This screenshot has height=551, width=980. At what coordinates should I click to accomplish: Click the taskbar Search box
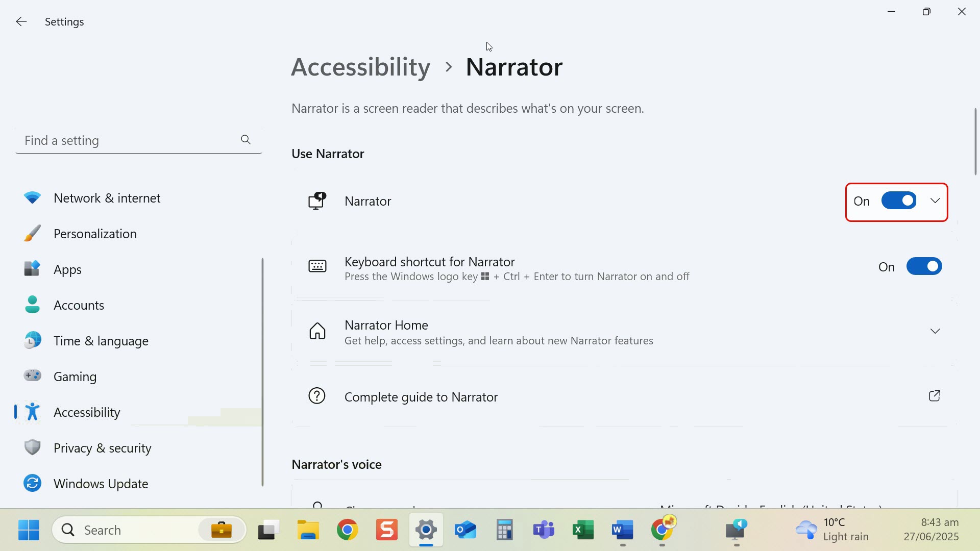pyautogui.click(x=149, y=530)
